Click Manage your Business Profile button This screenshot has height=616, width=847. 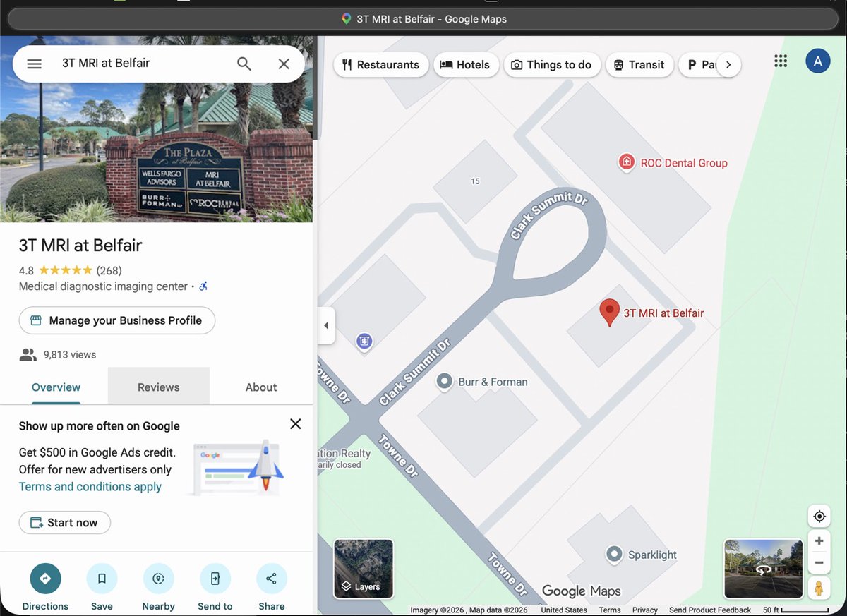coord(117,320)
